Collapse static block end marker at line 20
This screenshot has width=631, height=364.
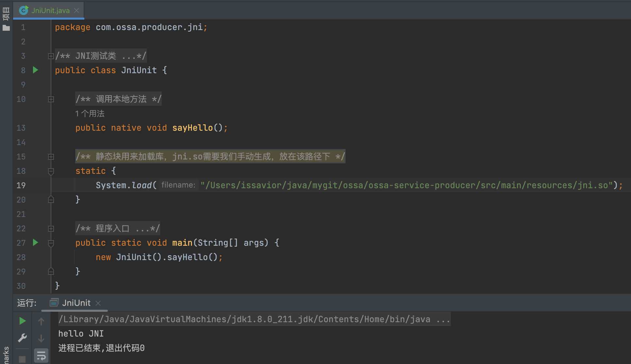[x=51, y=199]
